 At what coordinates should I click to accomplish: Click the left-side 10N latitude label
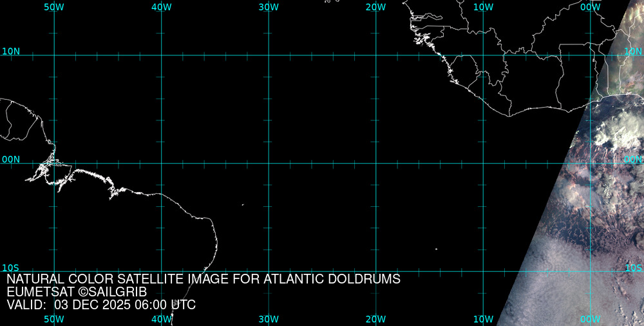11,51
